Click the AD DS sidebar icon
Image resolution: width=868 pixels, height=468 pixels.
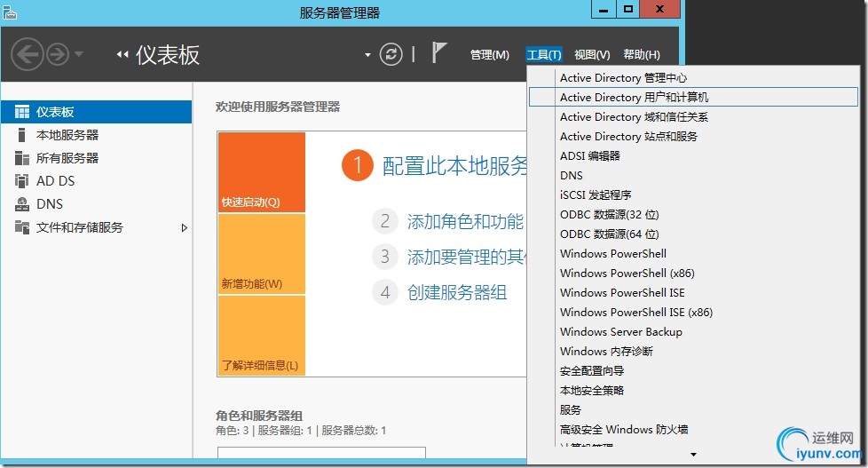coord(21,181)
